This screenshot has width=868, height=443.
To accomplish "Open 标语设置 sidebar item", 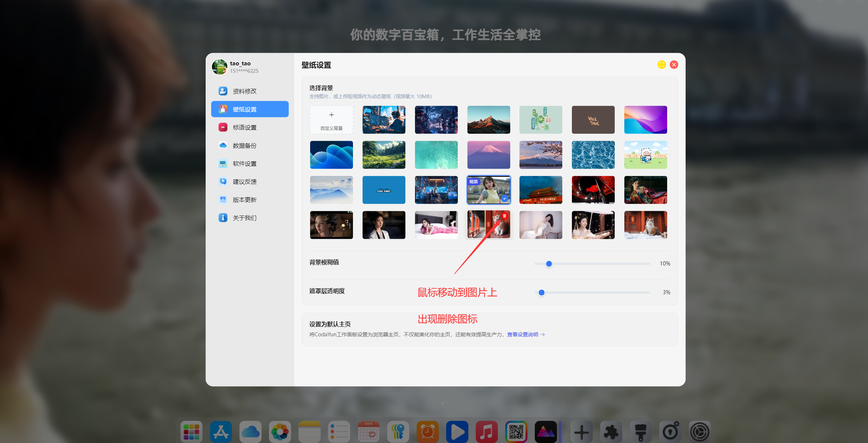I will pos(250,127).
